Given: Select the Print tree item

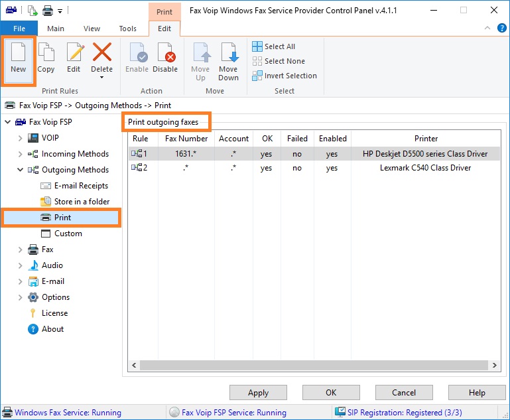Looking at the screenshot, I should (x=61, y=218).
